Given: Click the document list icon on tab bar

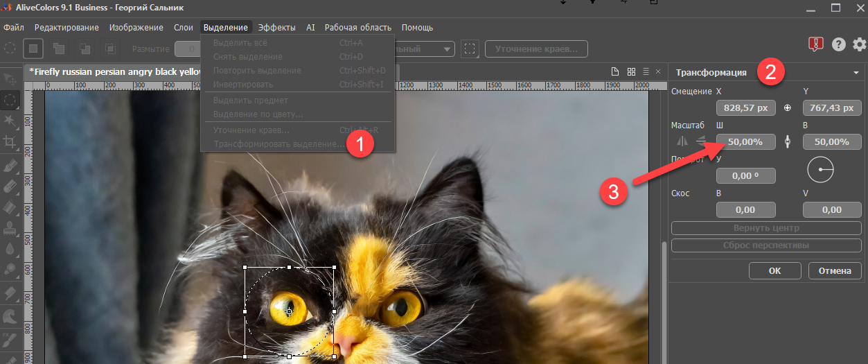Looking at the screenshot, I should click(646, 72).
